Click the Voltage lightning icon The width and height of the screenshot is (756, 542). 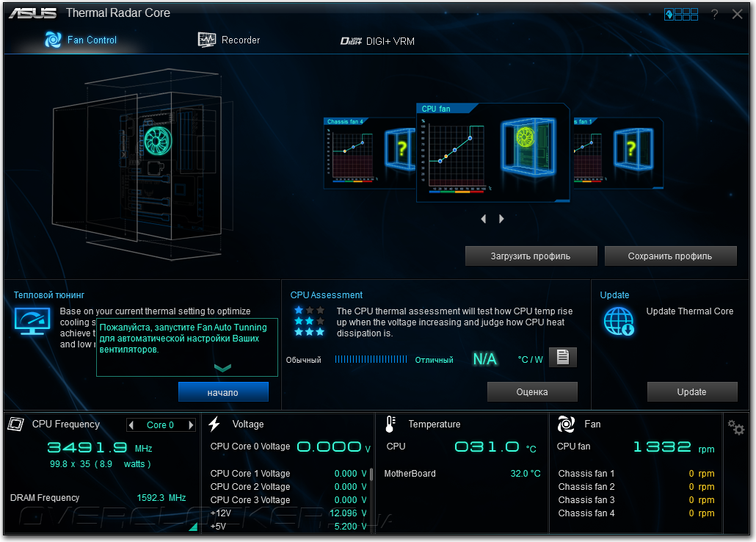pyautogui.click(x=214, y=424)
